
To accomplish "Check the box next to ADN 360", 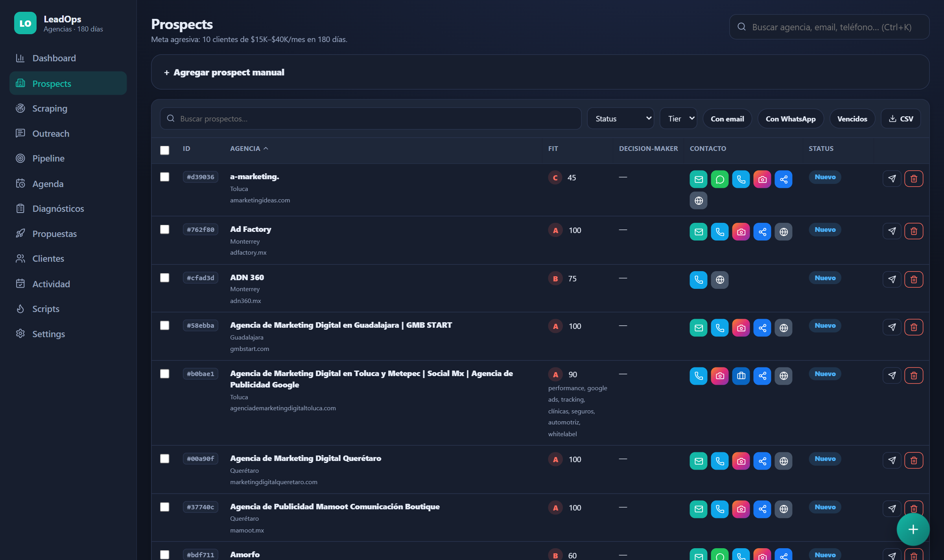I will pos(164,278).
